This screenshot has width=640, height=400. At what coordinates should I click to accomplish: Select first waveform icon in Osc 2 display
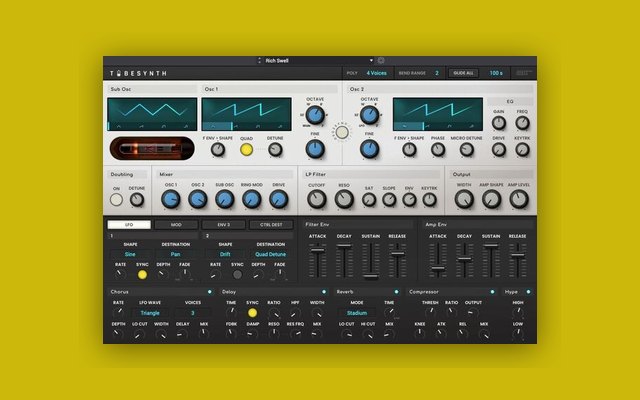[404, 127]
